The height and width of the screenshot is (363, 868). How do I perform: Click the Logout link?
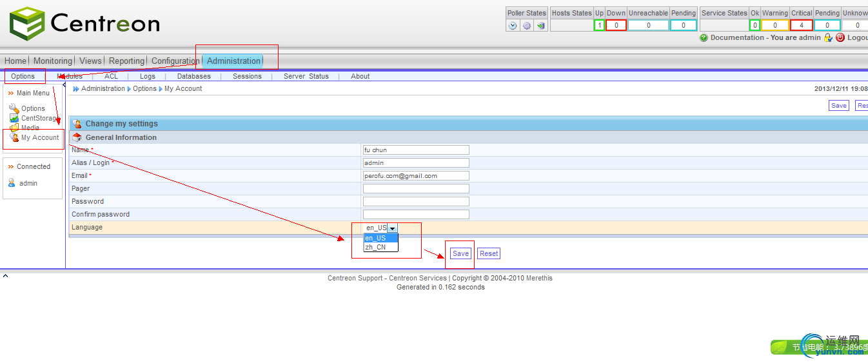(857, 37)
